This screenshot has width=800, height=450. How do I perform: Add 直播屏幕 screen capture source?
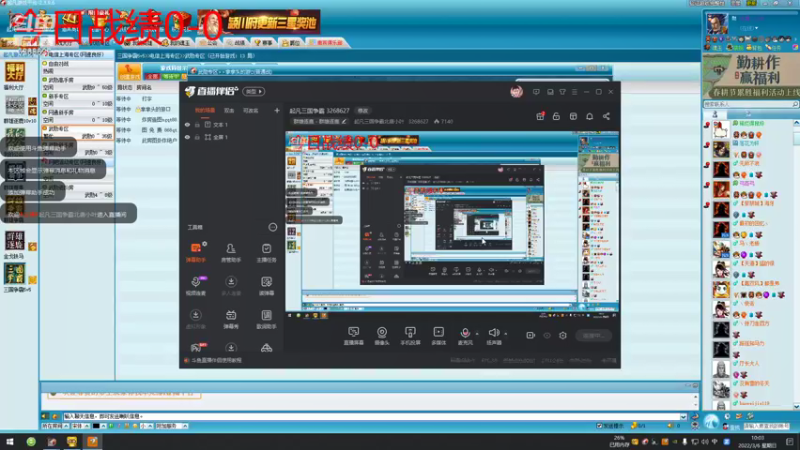click(x=353, y=336)
